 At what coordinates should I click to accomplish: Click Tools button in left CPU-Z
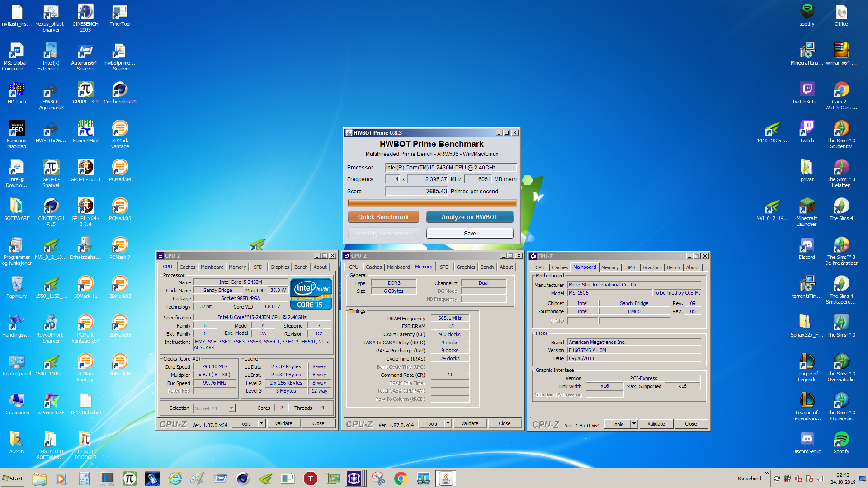tap(245, 423)
